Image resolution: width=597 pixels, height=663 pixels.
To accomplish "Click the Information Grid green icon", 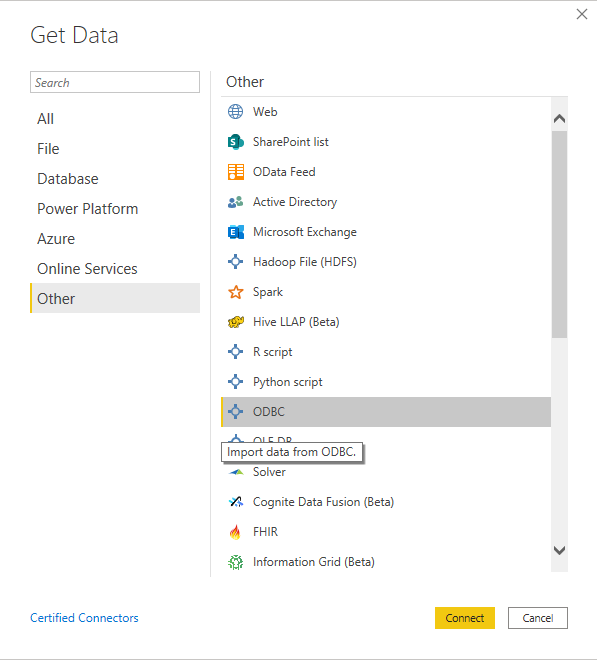I will (236, 562).
